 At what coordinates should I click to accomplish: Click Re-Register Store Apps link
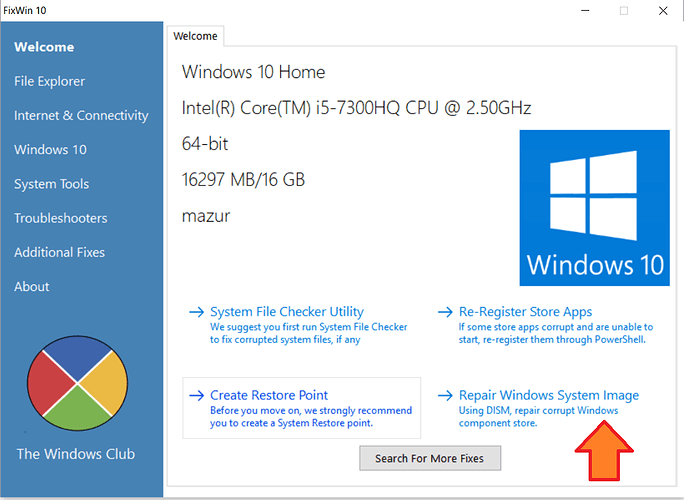[x=525, y=312]
